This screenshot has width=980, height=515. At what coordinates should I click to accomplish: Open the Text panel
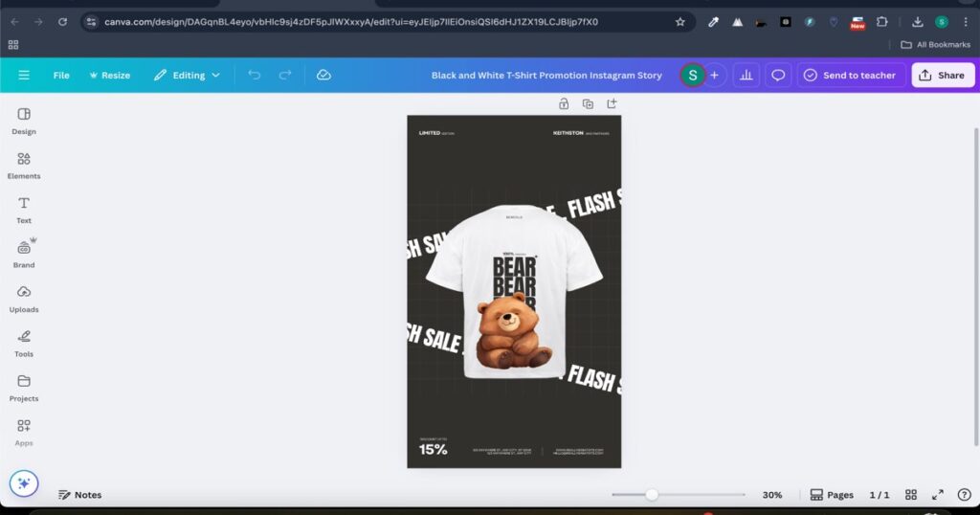point(24,210)
